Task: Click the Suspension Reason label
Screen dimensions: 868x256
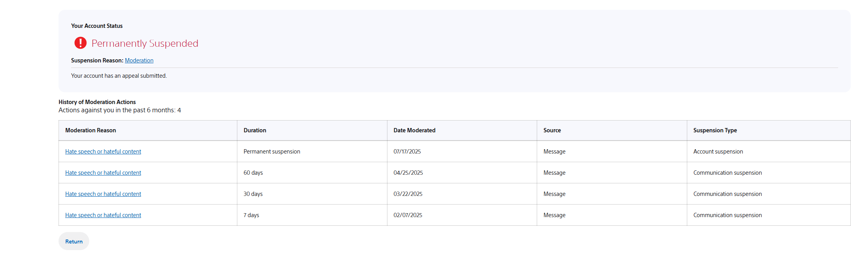Action: pos(97,60)
